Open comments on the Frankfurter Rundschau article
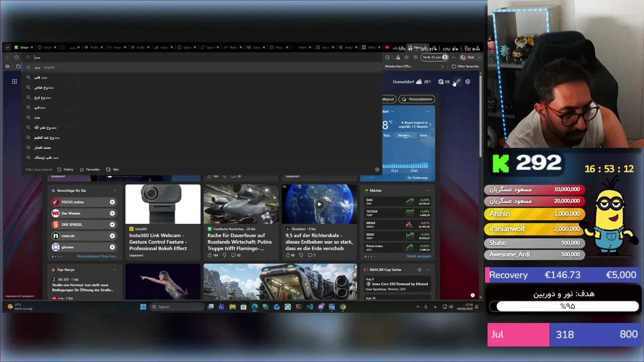 [235, 255]
